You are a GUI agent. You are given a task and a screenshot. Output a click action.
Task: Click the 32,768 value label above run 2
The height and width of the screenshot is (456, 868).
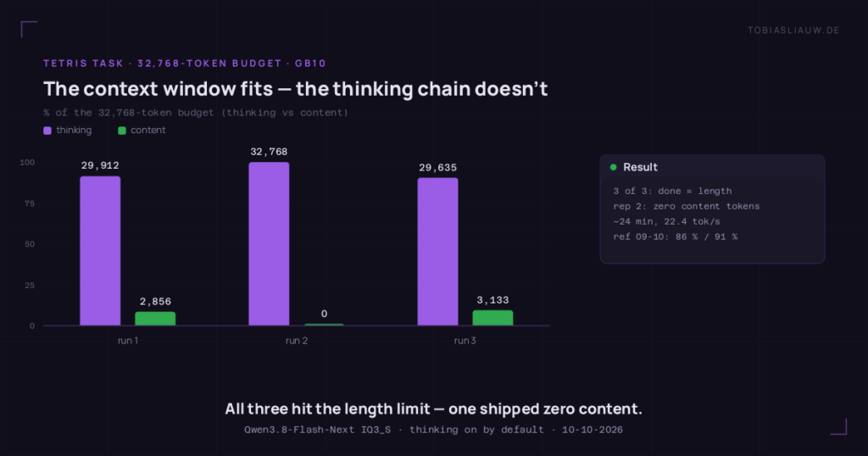[x=269, y=152]
